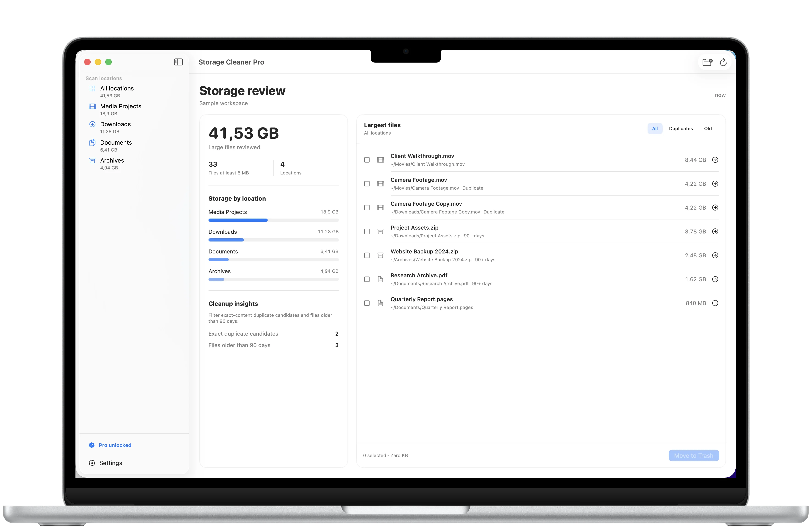812x528 pixels.
Task: Click the '0 selected · Zero KB' status
Action: (386, 456)
